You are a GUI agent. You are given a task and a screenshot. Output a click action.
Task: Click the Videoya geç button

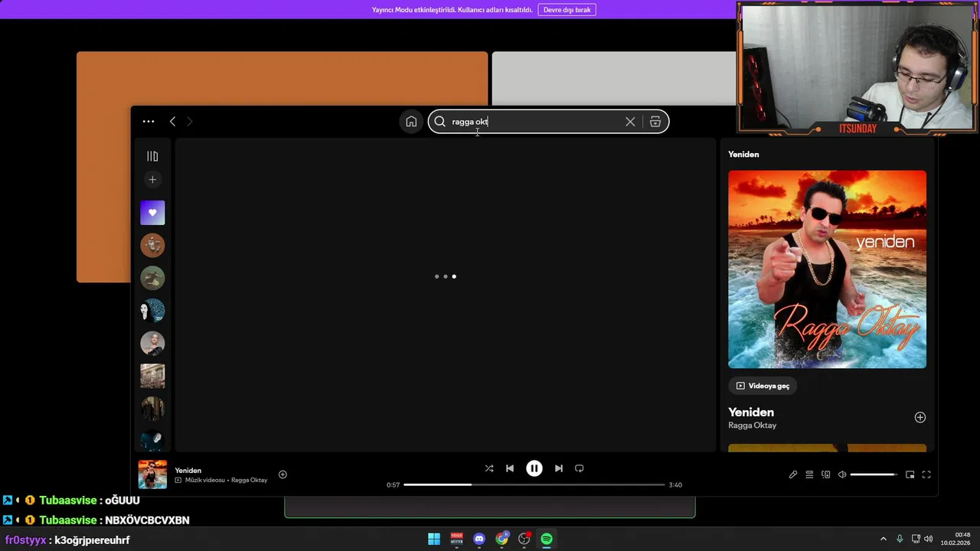point(763,386)
